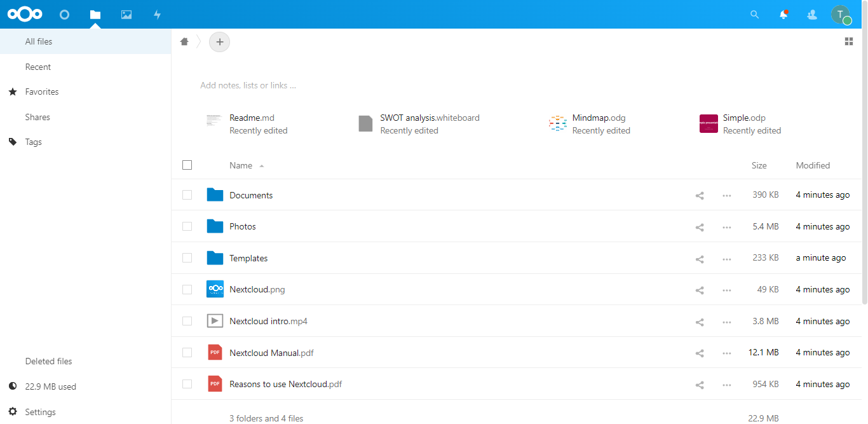Image resolution: width=868 pixels, height=424 pixels.
Task: Check Reasons to use Nextcloud.pdf checkbox
Action: 187,384
